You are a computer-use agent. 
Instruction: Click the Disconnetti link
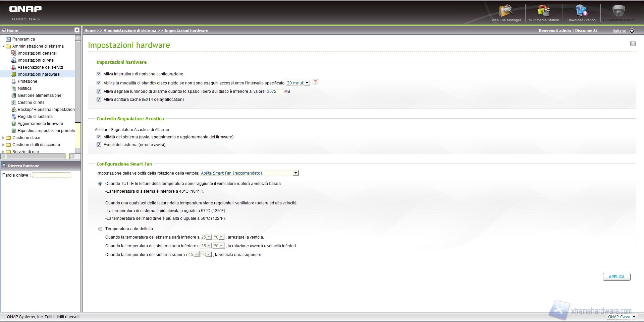pos(586,30)
